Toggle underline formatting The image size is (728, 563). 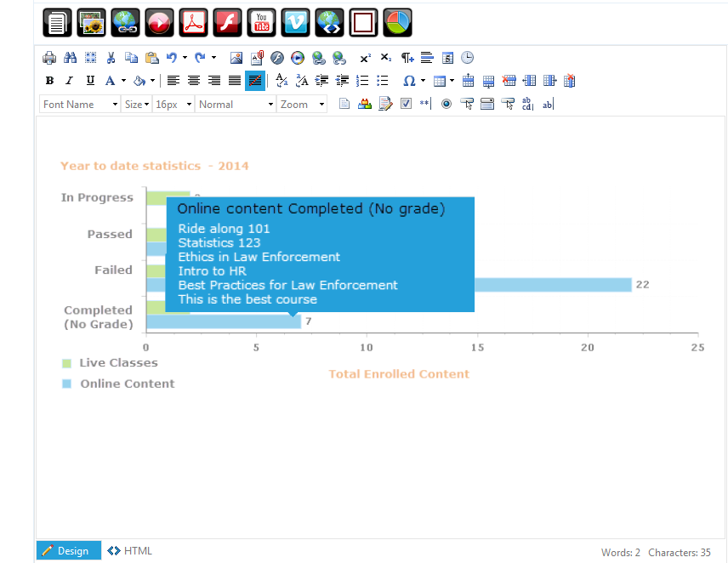(90, 81)
